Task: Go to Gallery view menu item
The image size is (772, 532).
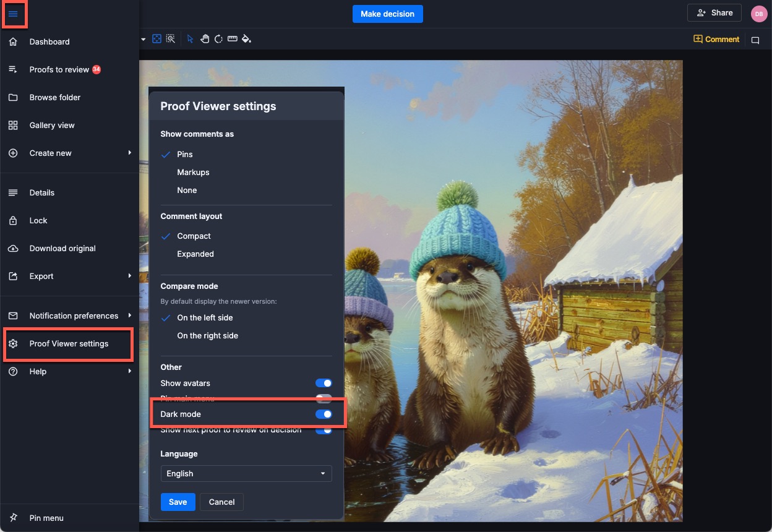Action: [x=52, y=126]
